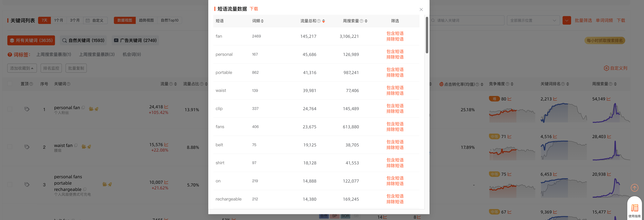Click the 排名监控 button
This screenshot has width=644, height=220.
point(51,68)
